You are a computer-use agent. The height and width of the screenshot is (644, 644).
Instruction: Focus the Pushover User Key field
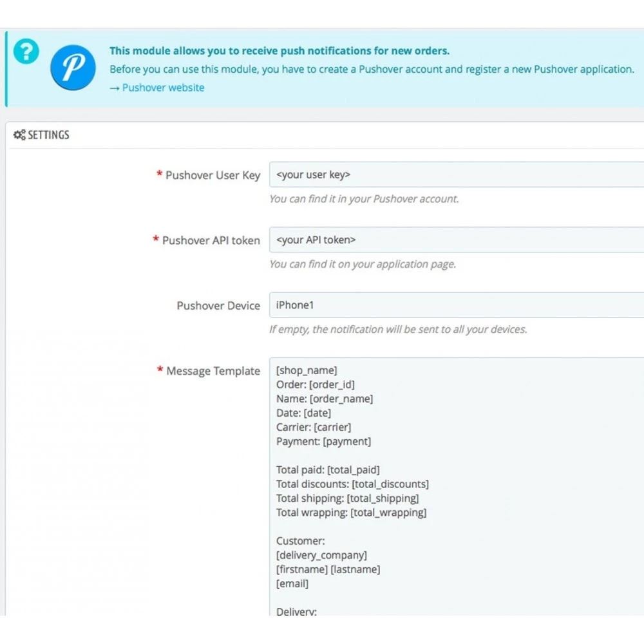coord(457,175)
